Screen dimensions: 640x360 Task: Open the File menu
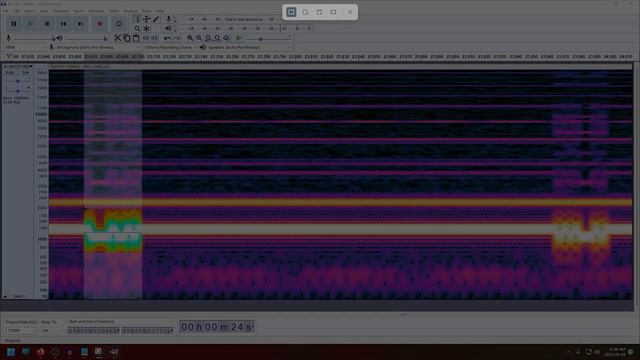tap(6, 11)
